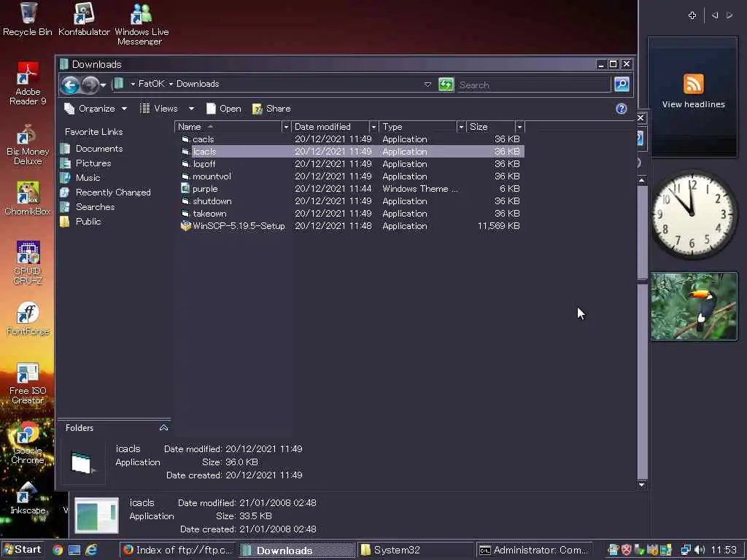Launch FontForge desktop shortcut
Viewport: 747px width, 560px height.
28,318
